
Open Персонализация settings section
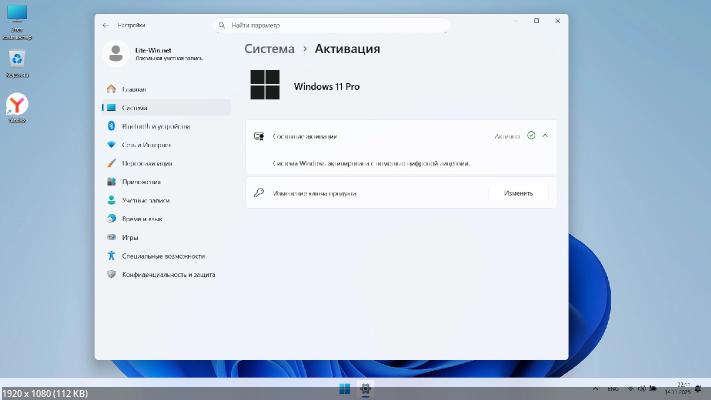point(147,163)
